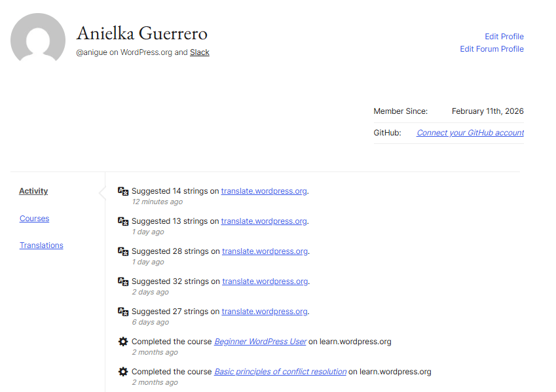Click the translation icon beside 27 strings entry

point(123,312)
